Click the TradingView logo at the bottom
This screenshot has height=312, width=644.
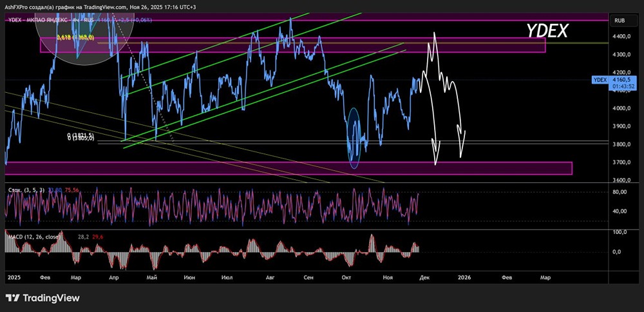tap(43, 298)
